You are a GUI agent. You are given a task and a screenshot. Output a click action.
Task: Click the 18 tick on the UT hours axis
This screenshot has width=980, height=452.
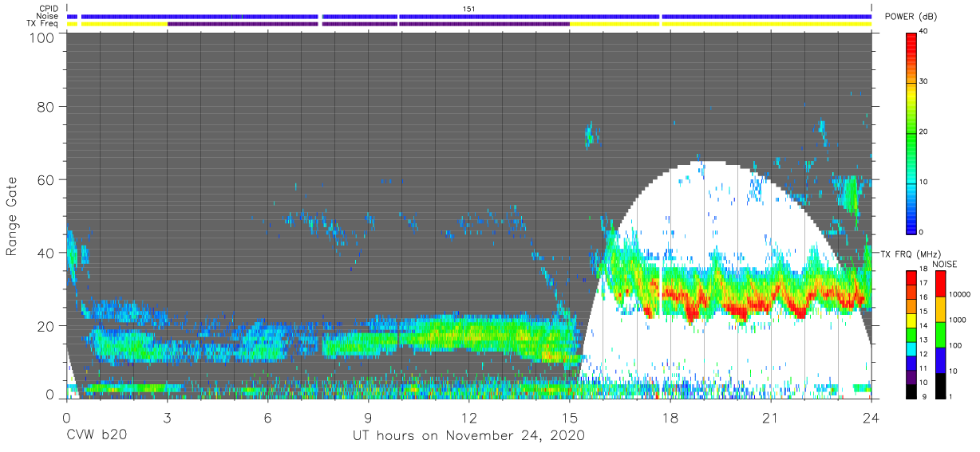670,417
